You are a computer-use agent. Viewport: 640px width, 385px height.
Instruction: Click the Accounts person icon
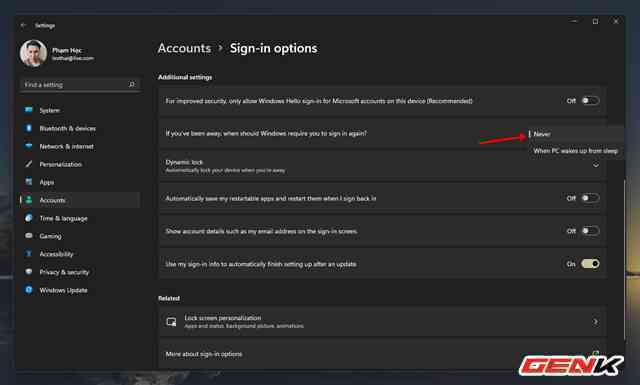29,200
